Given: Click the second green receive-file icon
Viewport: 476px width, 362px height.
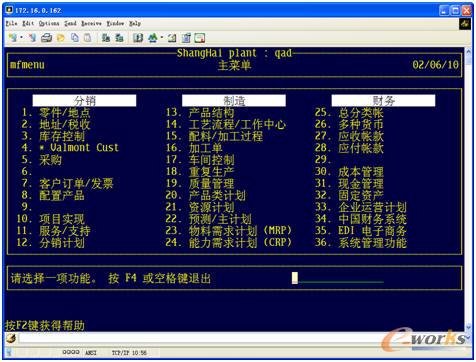Looking at the screenshot, I should (119, 38).
